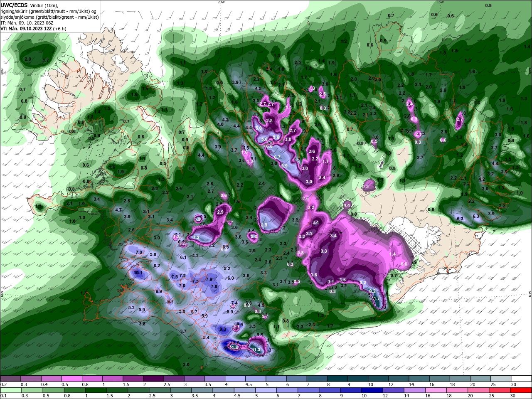Click the bright magenta 0.5 swatch in snow legend

tap(71, 378)
